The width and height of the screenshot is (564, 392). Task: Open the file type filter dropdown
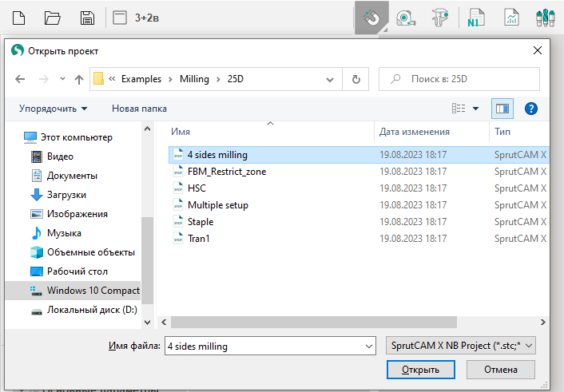click(x=459, y=346)
